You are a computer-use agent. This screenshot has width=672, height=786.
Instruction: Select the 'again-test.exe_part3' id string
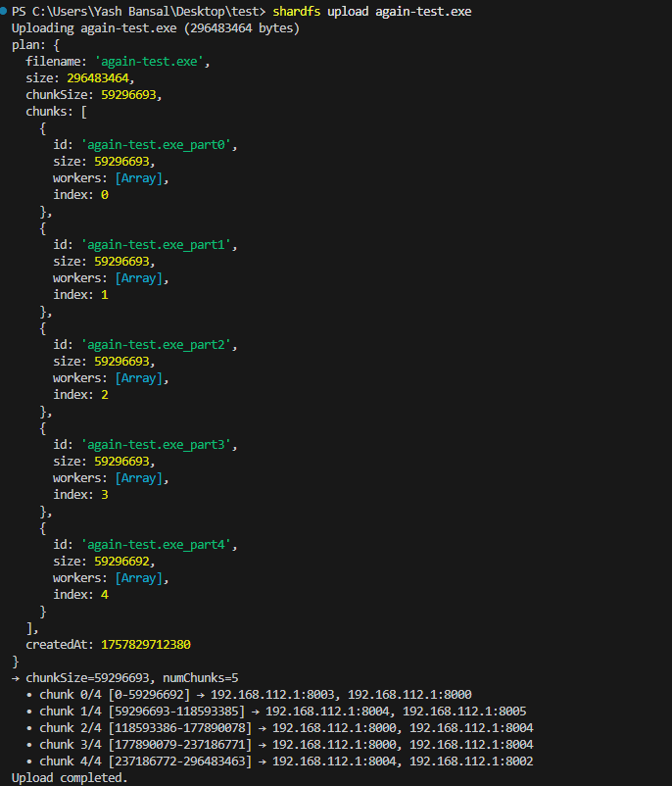[x=159, y=445]
